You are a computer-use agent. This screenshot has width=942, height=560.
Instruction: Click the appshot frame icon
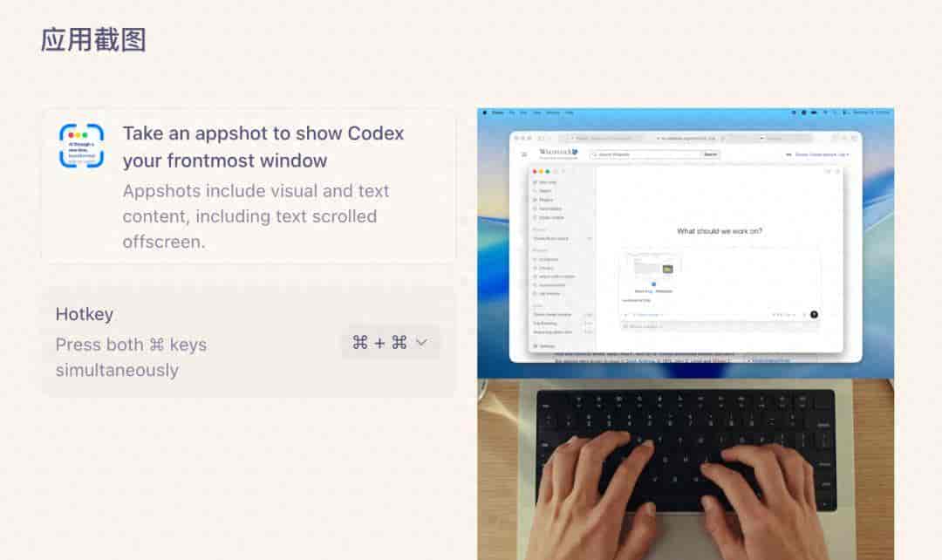pyautogui.click(x=81, y=146)
